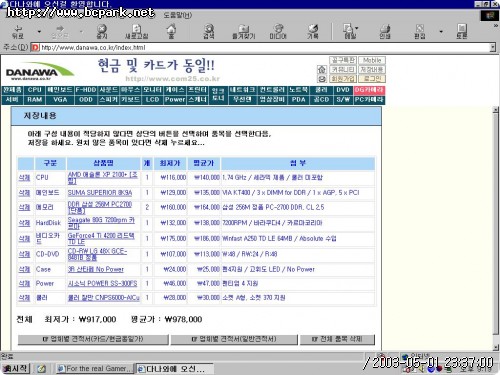500x375 pixels.
Task: Select the VGA category tab
Action: 60,100
